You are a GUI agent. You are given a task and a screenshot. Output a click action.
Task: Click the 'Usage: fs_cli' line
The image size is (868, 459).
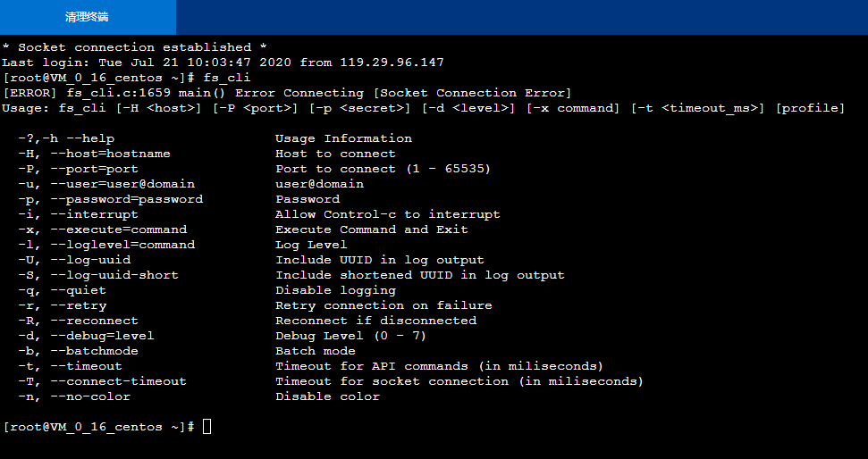click(x=422, y=108)
